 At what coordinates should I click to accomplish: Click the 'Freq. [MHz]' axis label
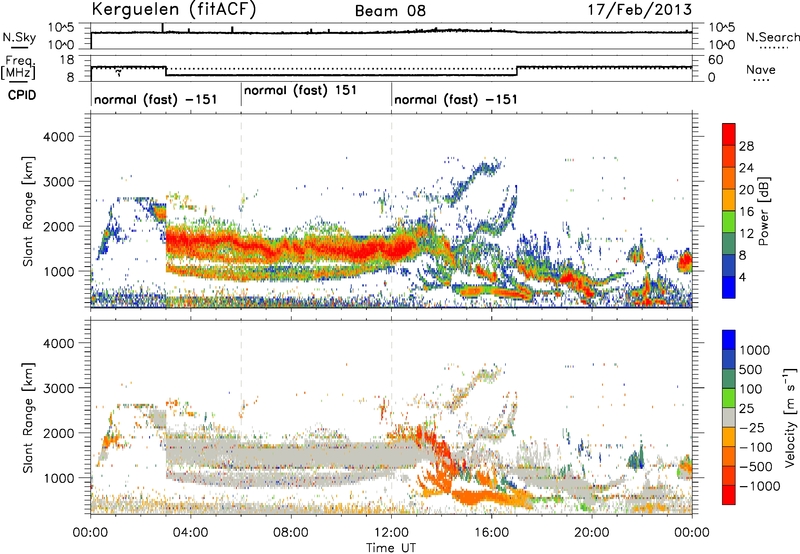click(x=19, y=68)
